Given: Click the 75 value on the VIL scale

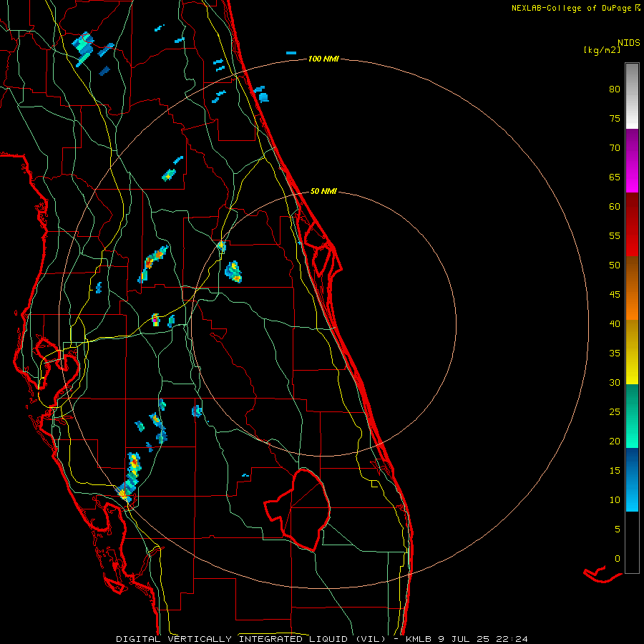Looking at the screenshot, I should coord(615,119).
